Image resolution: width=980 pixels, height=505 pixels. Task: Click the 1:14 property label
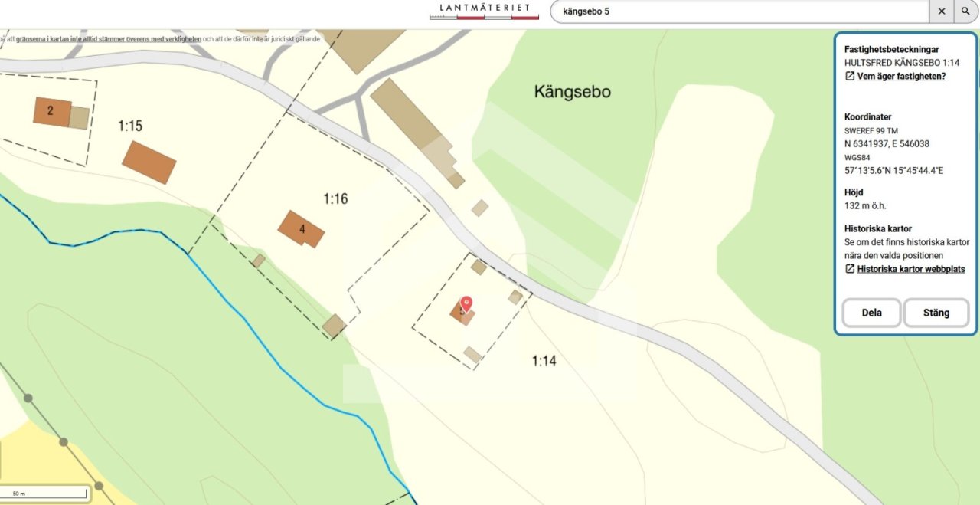point(544,360)
